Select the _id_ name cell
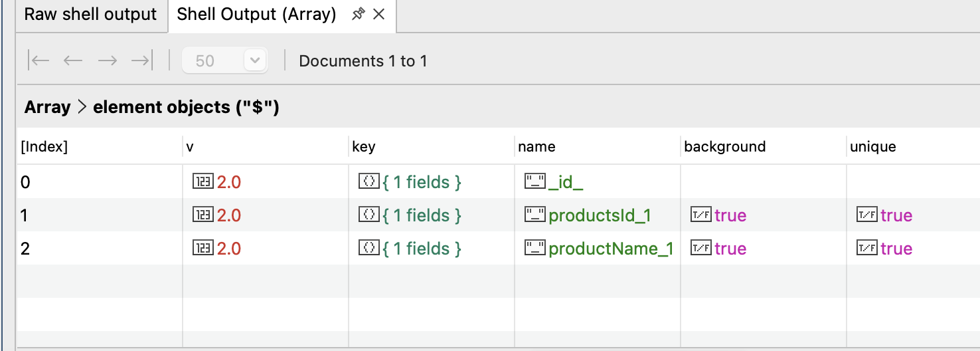Image resolution: width=980 pixels, height=351 pixels. point(566,182)
